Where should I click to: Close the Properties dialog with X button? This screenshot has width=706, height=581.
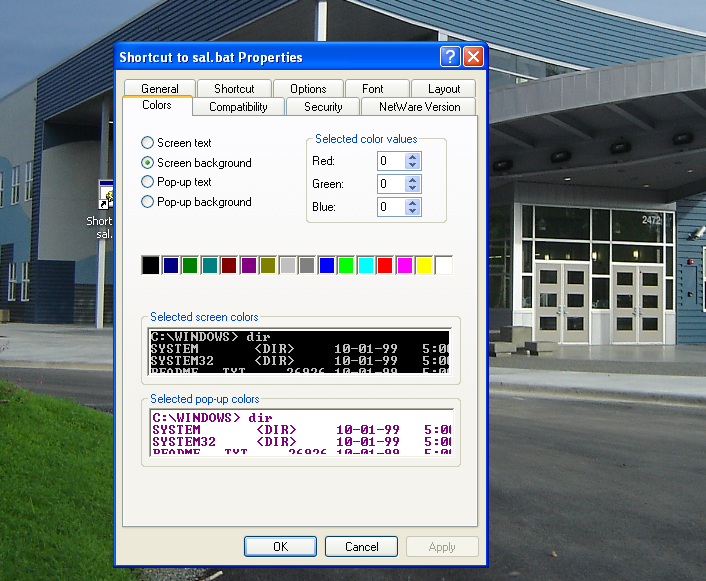473,57
